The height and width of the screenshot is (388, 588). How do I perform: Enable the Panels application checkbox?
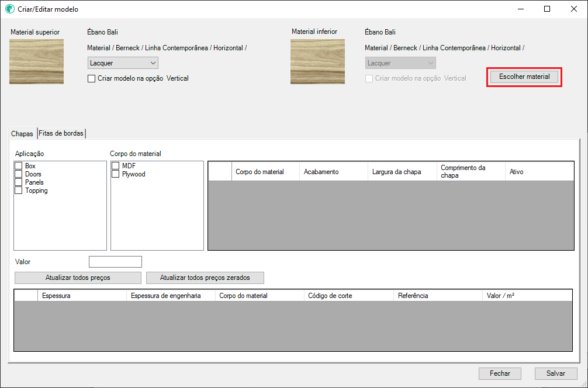coord(19,182)
